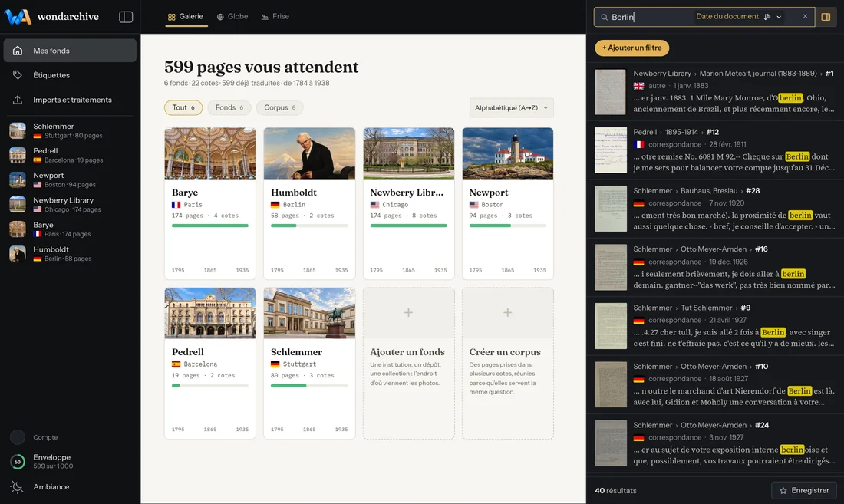
Task: Open the Date du document dropdown chevron
Action: [x=779, y=17]
